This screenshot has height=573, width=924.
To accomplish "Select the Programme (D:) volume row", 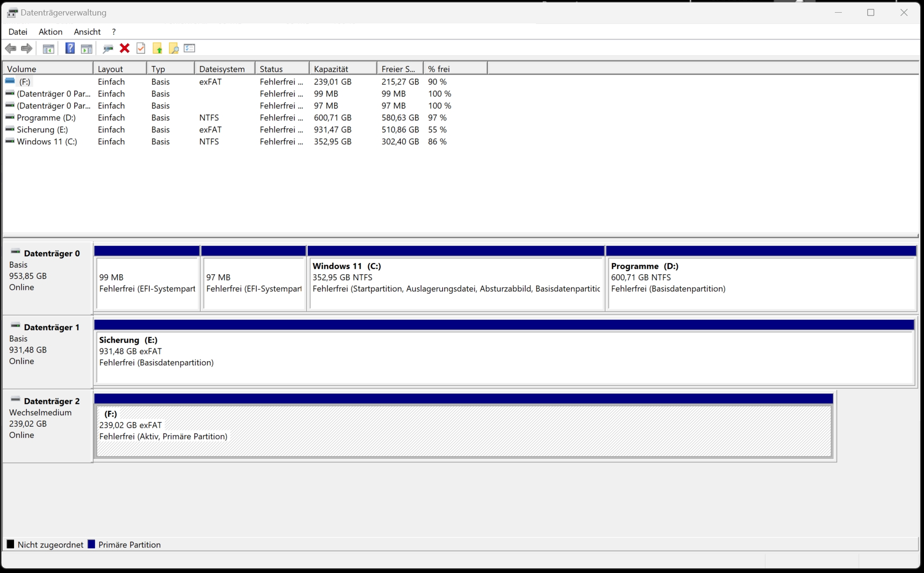I will [46, 118].
